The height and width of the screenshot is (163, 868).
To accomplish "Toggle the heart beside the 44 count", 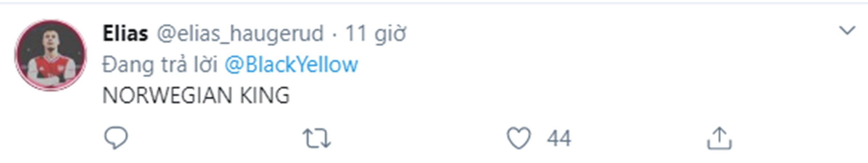I will 519,138.
